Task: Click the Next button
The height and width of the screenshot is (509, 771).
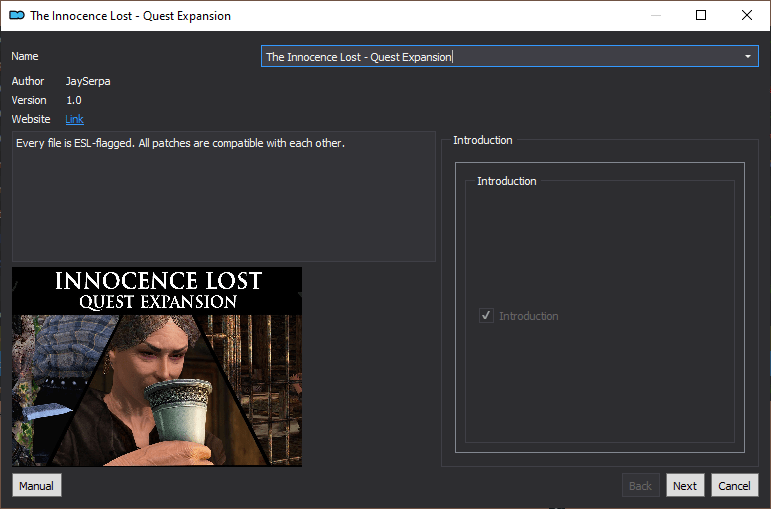Action: point(685,485)
